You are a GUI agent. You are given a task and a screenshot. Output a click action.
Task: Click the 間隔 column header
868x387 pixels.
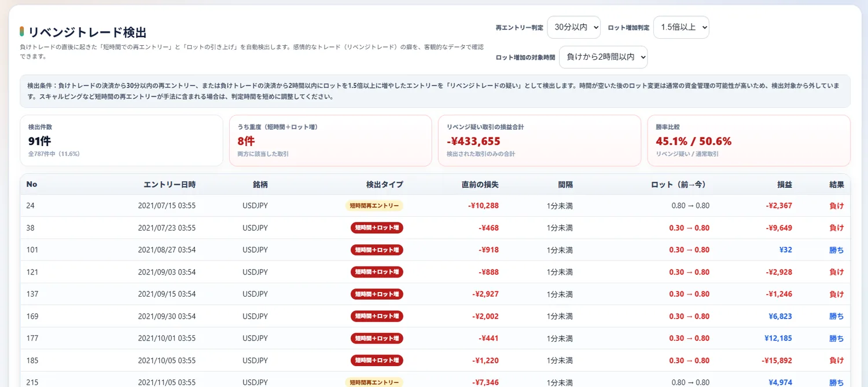tap(565, 184)
